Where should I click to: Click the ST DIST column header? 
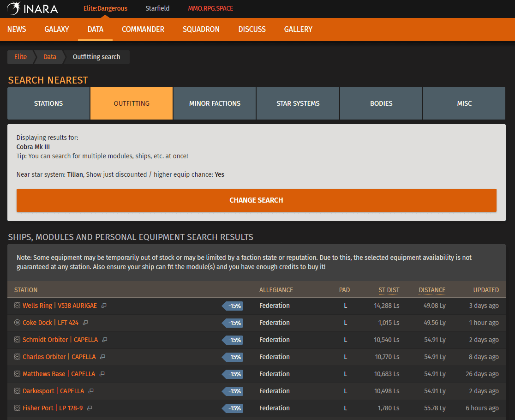click(389, 290)
